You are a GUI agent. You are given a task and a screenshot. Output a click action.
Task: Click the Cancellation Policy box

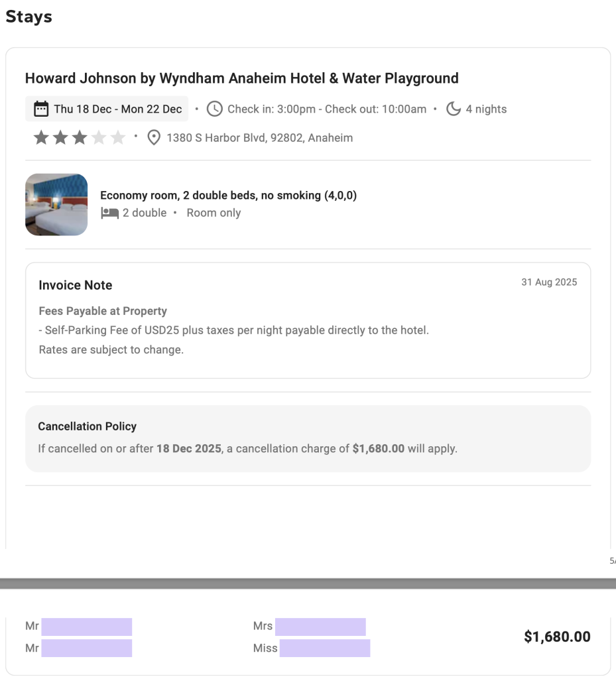[x=308, y=438]
